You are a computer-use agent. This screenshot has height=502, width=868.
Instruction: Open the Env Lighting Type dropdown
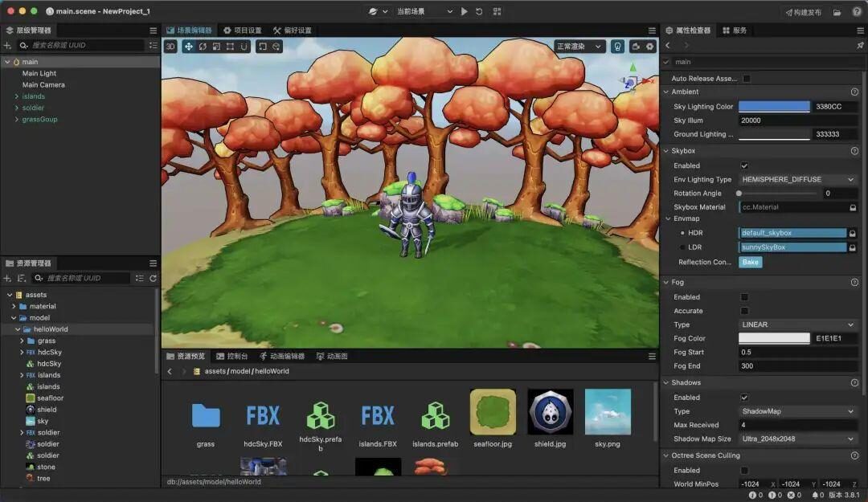797,180
